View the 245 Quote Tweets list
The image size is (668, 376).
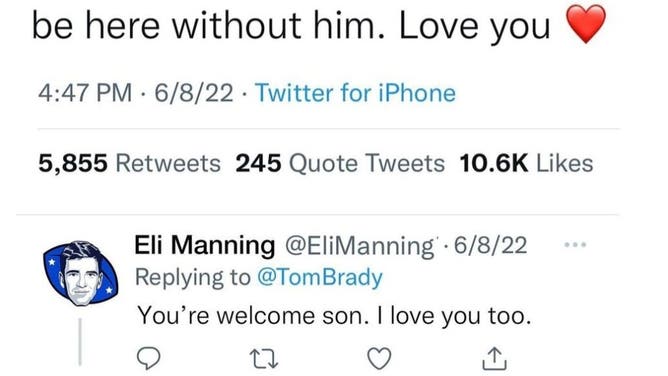coord(340,164)
